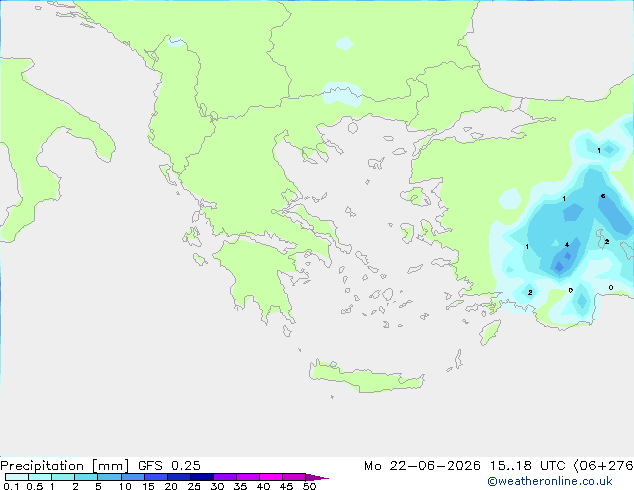Select the 40 to 45 mm legend swatch
This screenshot has width=634, height=490.
tap(271, 477)
